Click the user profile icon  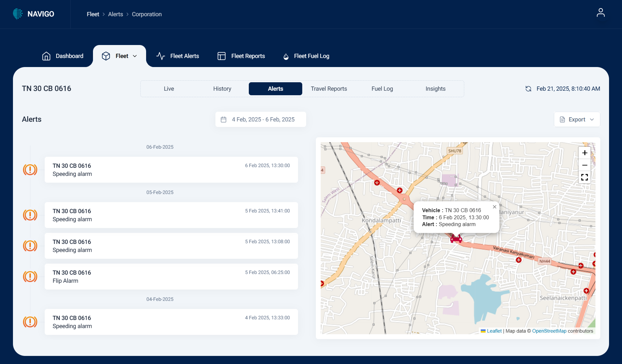coord(600,13)
